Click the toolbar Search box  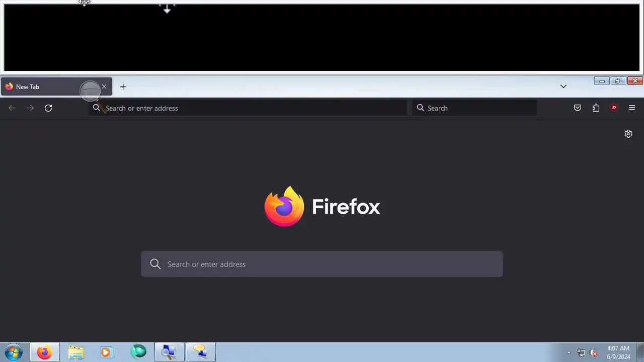474,108
